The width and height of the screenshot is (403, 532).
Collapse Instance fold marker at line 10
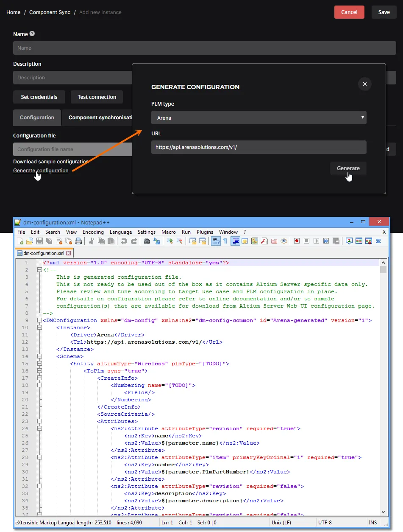pos(39,328)
